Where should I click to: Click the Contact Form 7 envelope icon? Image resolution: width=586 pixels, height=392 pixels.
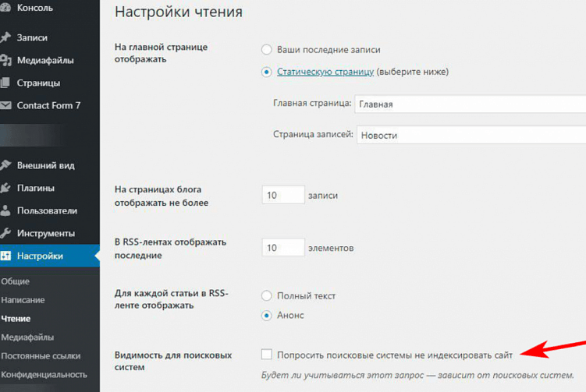(x=5, y=106)
